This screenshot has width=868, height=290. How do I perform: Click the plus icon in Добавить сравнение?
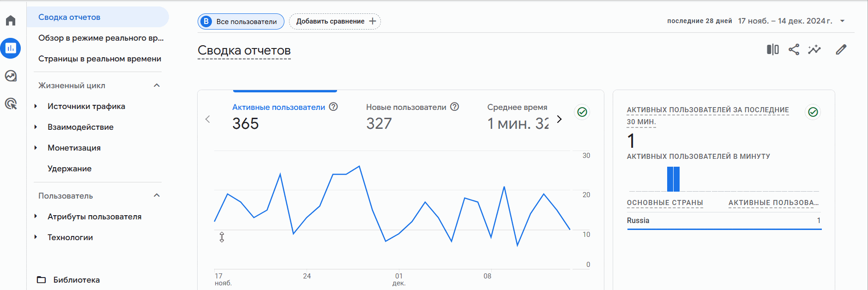pos(373,21)
